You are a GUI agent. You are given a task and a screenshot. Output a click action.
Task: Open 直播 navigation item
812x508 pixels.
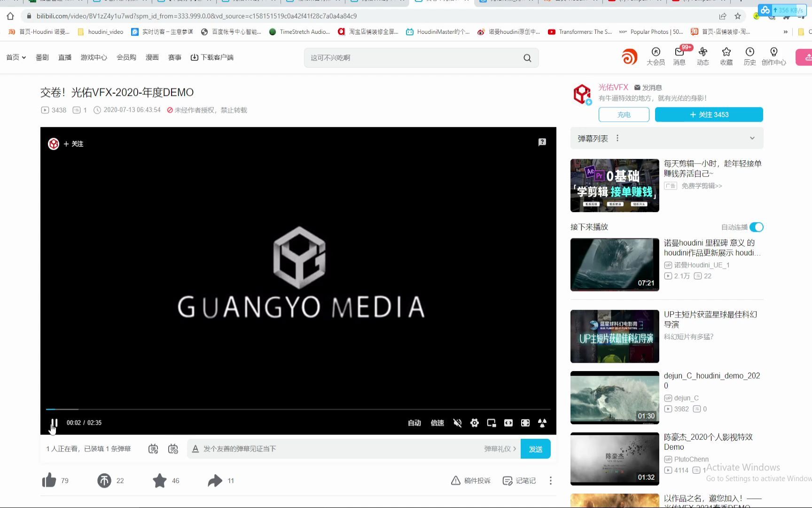click(65, 57)
